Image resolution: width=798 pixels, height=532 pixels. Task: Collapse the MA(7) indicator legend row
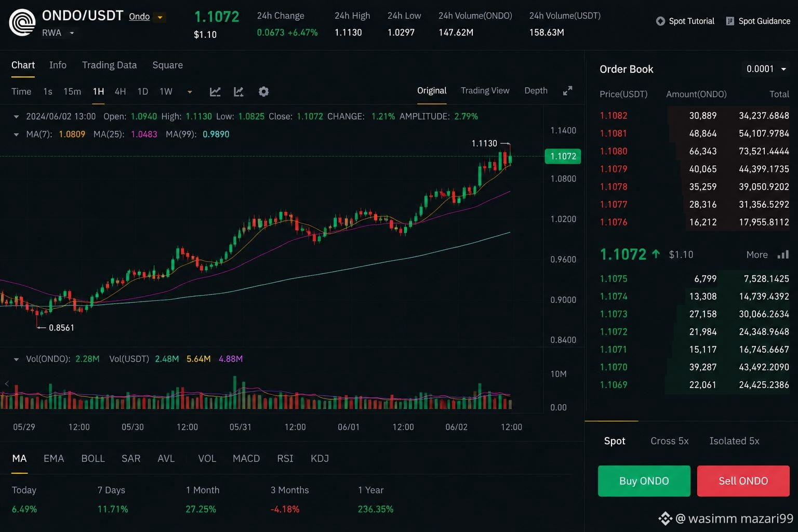pos(16,135)
